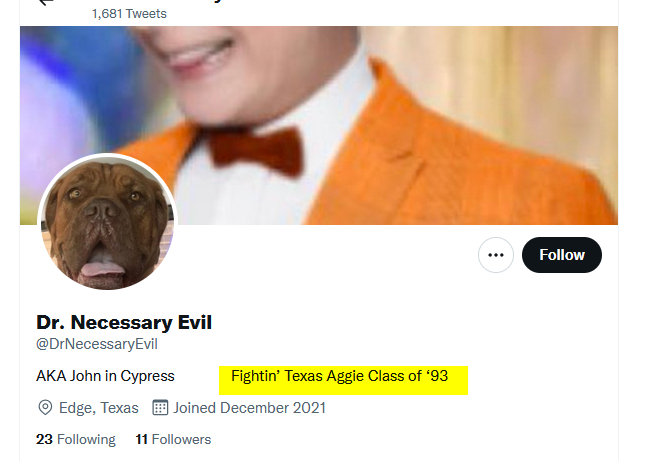Click the display name Dr. Necessary Evil
Image resolution: width=649 pixels, height=461 pixels.
[124, 323]
